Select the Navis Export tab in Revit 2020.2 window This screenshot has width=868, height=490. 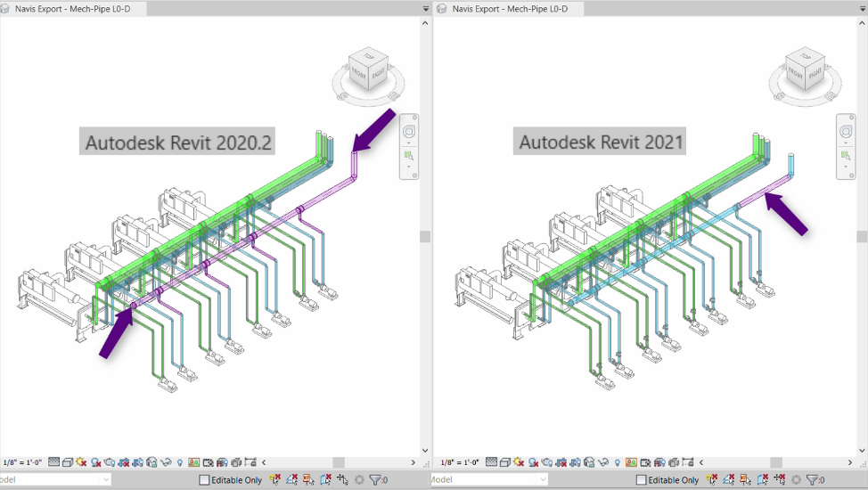[72, 9]
